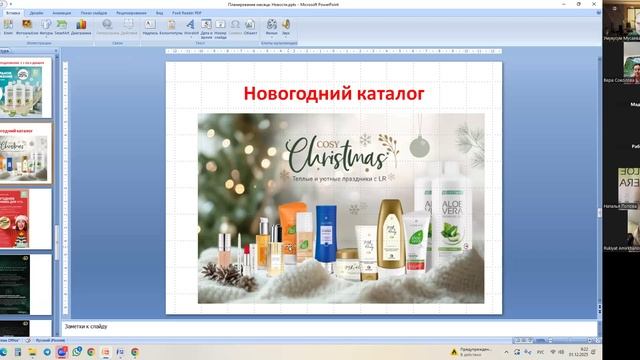Expand the Фотоальбом dropdown arrow
The image size is (640, 360).
pos(27,37)
